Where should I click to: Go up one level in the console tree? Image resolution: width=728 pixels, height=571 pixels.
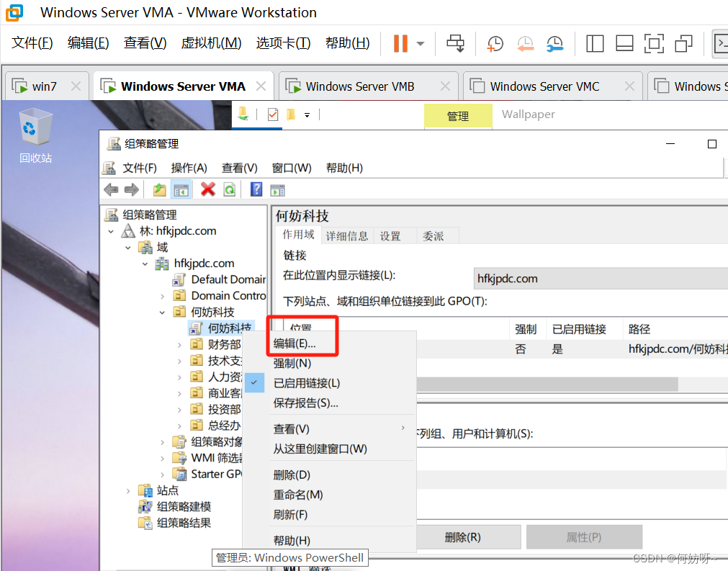pyautogui.click(x=159, y=189)
